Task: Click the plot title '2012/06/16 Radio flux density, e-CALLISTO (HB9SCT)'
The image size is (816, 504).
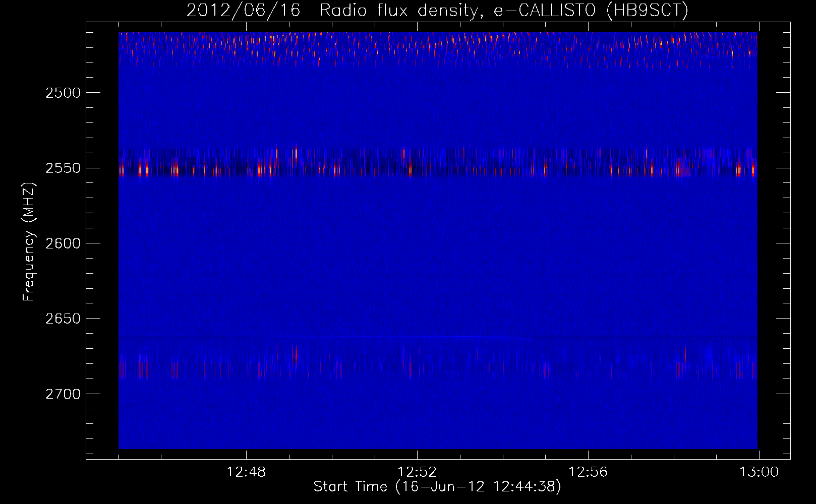Action: [x=437, y=10]
